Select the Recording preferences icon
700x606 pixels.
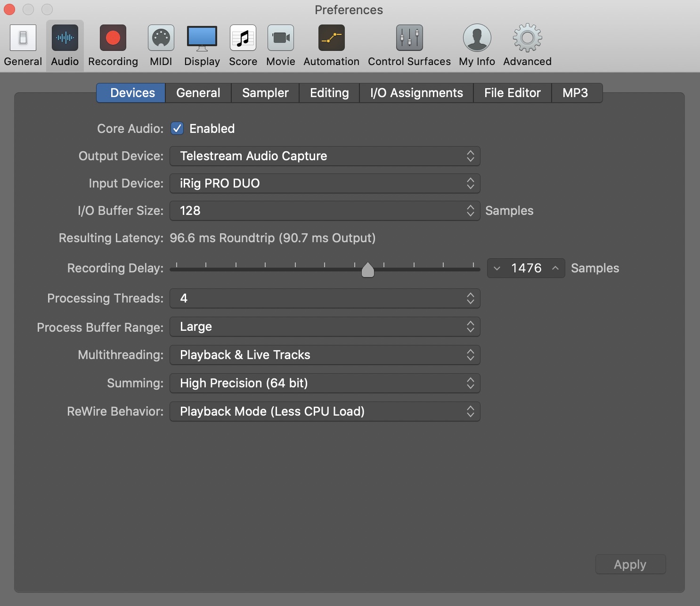(x=113, y=38)
